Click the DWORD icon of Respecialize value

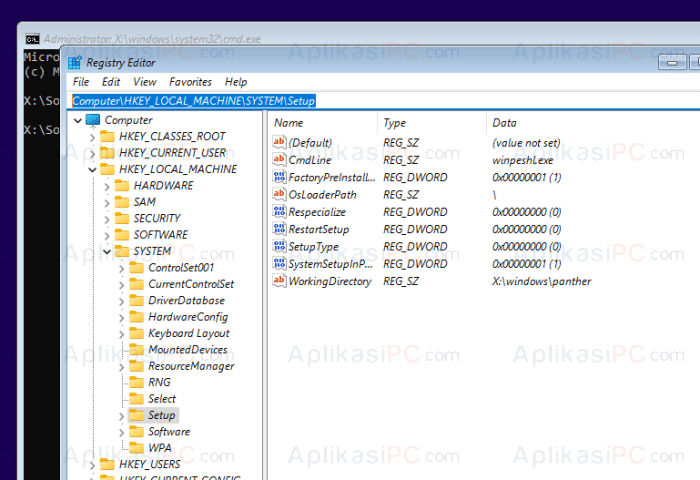click(x=279, y=212)
